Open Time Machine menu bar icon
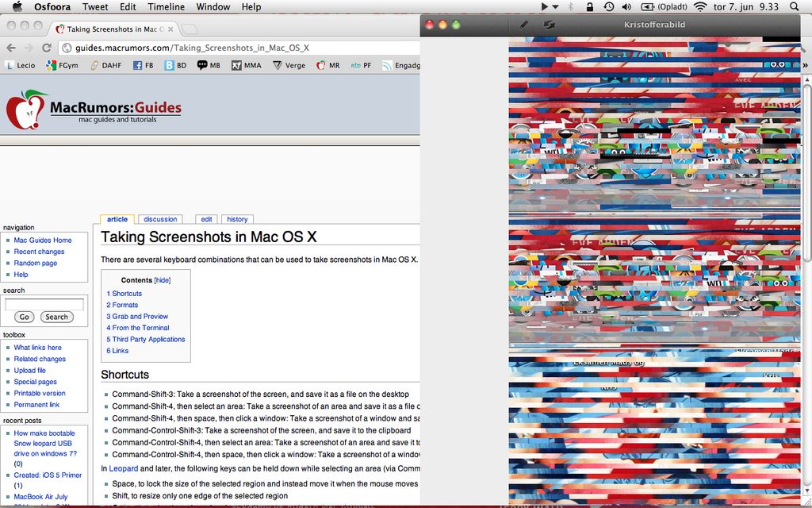The width and height of the screenshot is (812, 508). click(x=608, y=6)
